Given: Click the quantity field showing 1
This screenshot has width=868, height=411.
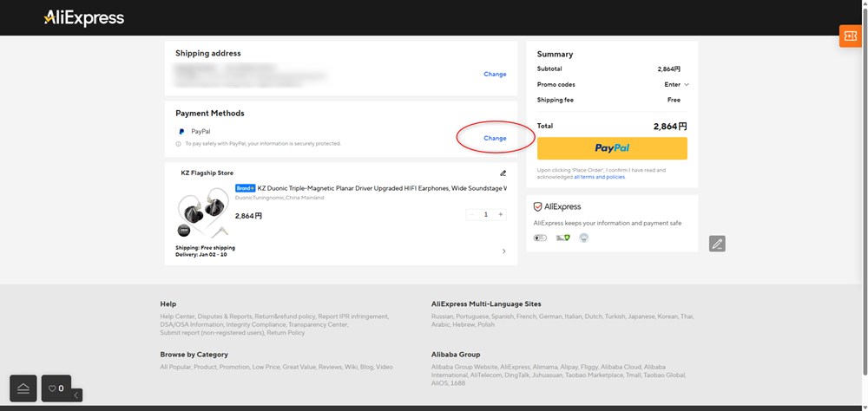Looking at the screenshot, I should (486, 215).
